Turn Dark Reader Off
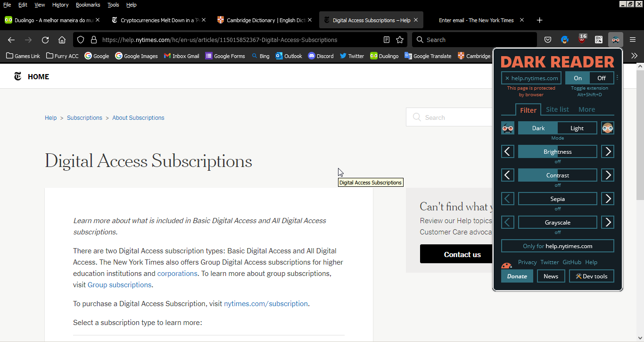This screenshot has height=342, width=644. click(x=602, y=78)
